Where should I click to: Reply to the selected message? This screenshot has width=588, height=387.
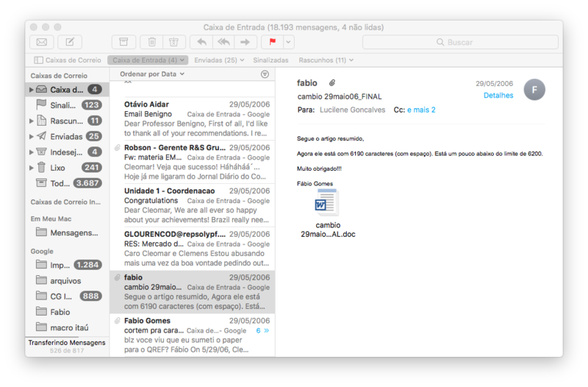click(201, 42)
